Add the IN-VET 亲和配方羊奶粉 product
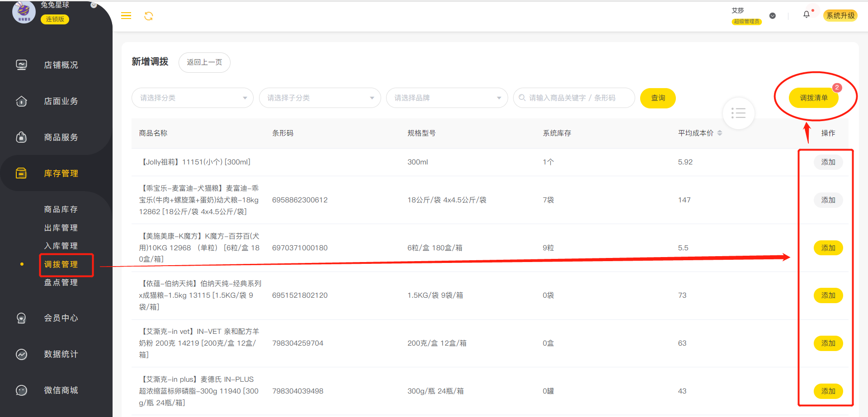Viewport: 868px width, 417px height. click(828, 343)
